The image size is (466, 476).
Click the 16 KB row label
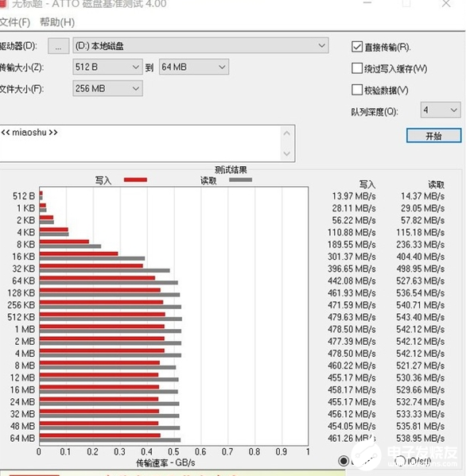point(24,257)
